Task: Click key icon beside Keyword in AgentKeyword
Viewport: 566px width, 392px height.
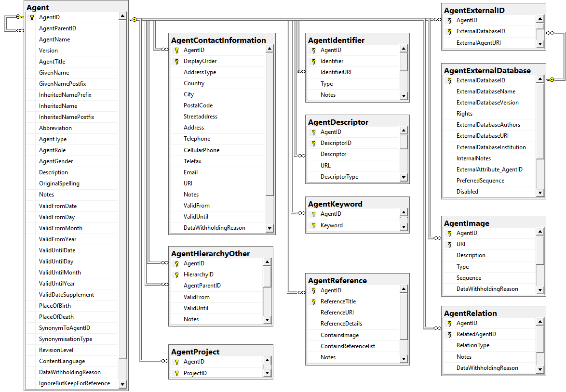Action: pos(314,225)
